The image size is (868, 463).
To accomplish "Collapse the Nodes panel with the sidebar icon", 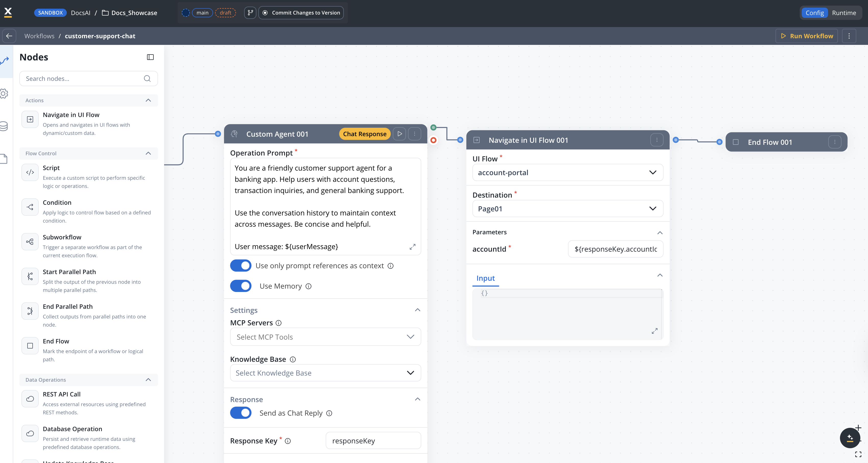I will [150, 57].
